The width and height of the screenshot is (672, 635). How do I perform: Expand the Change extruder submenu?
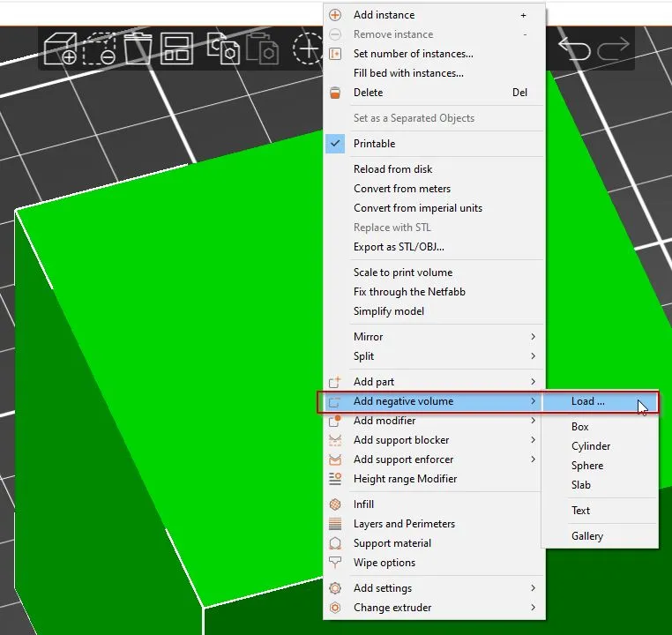point(533,608)
